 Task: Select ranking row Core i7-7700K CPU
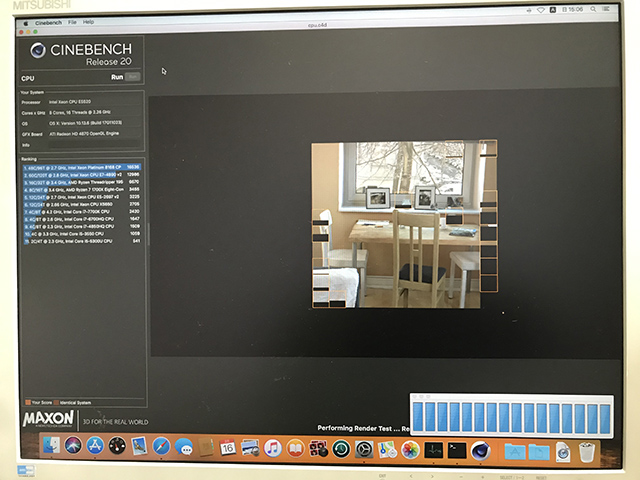click(x=82, y=211)
